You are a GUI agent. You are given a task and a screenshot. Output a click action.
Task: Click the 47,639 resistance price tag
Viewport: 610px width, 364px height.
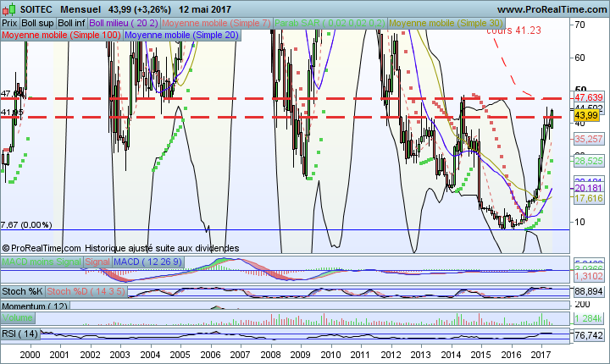[589, 97]
